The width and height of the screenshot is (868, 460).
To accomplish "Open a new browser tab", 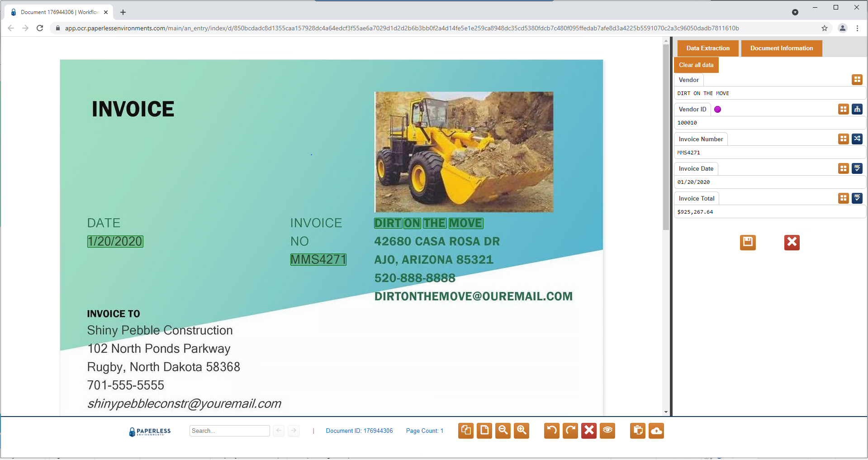I will click(x=123, y=12).
